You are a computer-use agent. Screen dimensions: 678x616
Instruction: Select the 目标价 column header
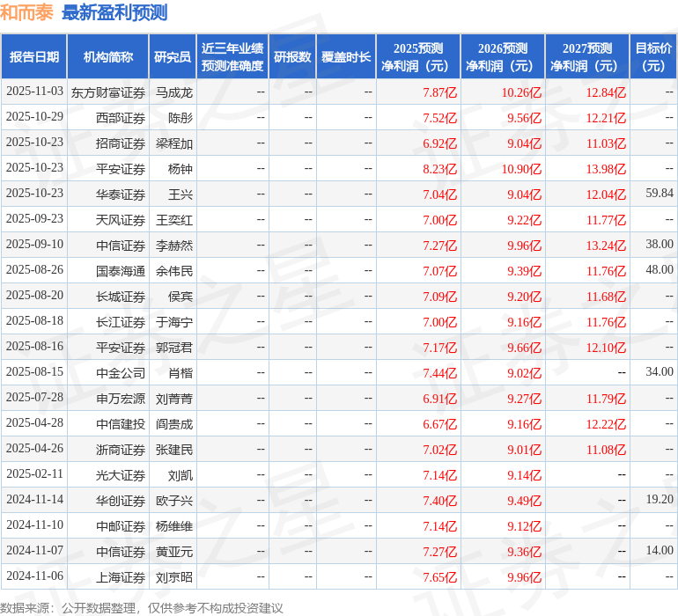coord(653,56)
